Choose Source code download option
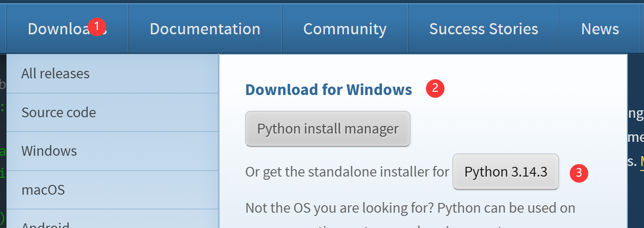The width and height of the screenshot is (644, 228). [112, 113]
